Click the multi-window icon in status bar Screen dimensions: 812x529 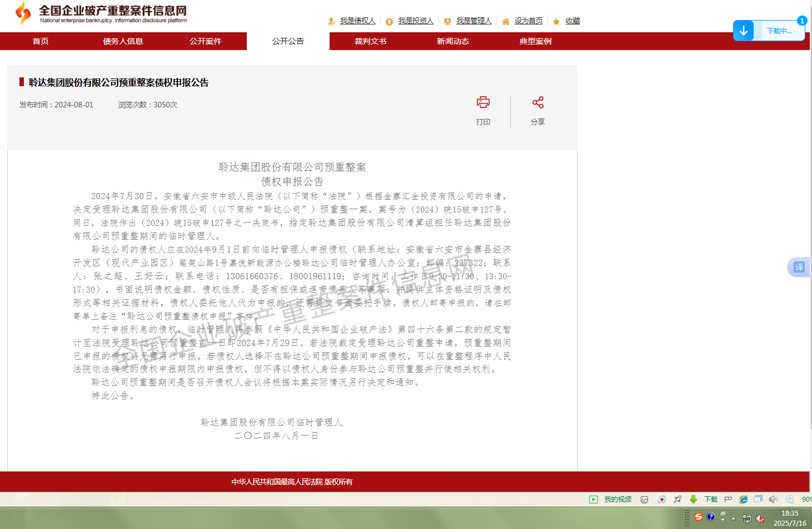(x=758, y=500)
